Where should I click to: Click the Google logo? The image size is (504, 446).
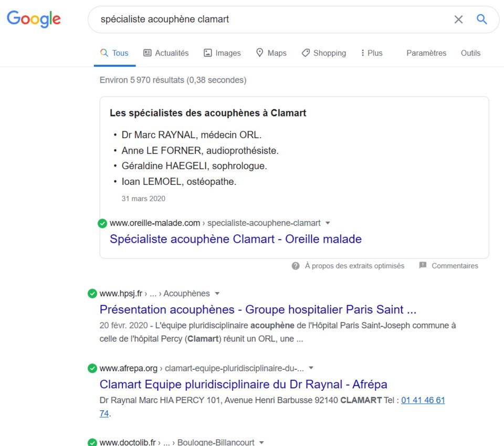pos(34,19)
